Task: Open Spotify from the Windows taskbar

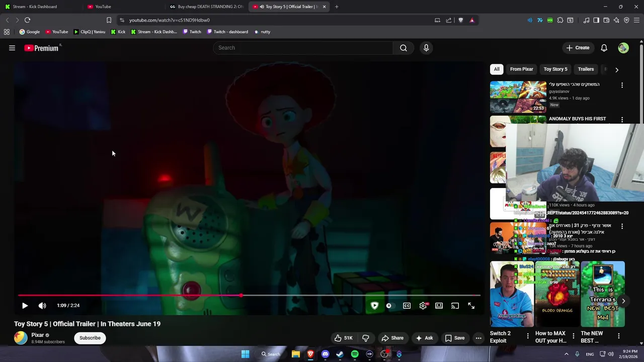Action: point(355,354)
